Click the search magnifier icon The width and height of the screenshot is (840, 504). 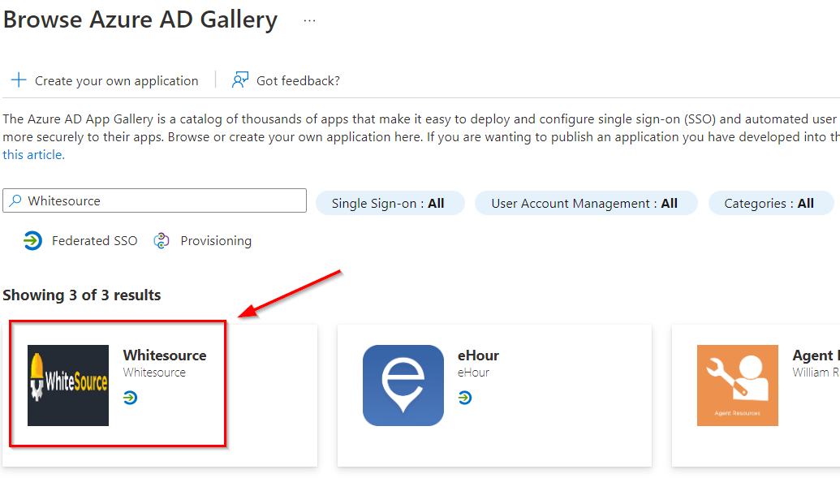[15, 201]
